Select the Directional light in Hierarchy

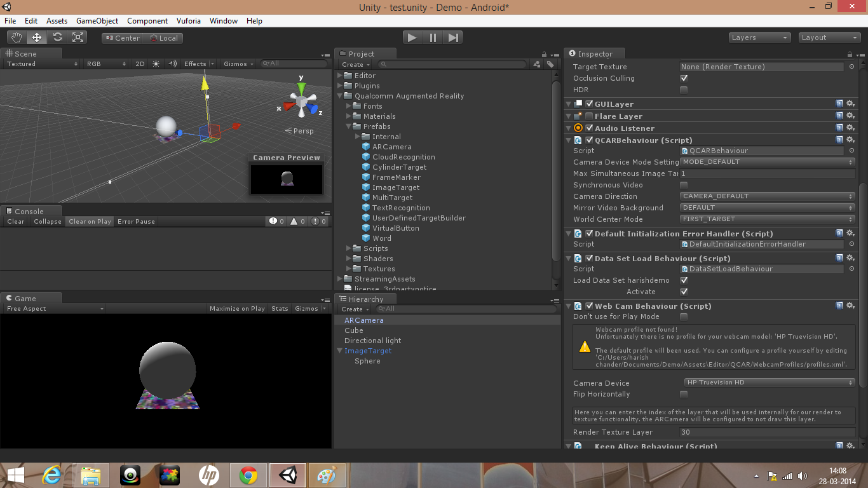[373, 341]
